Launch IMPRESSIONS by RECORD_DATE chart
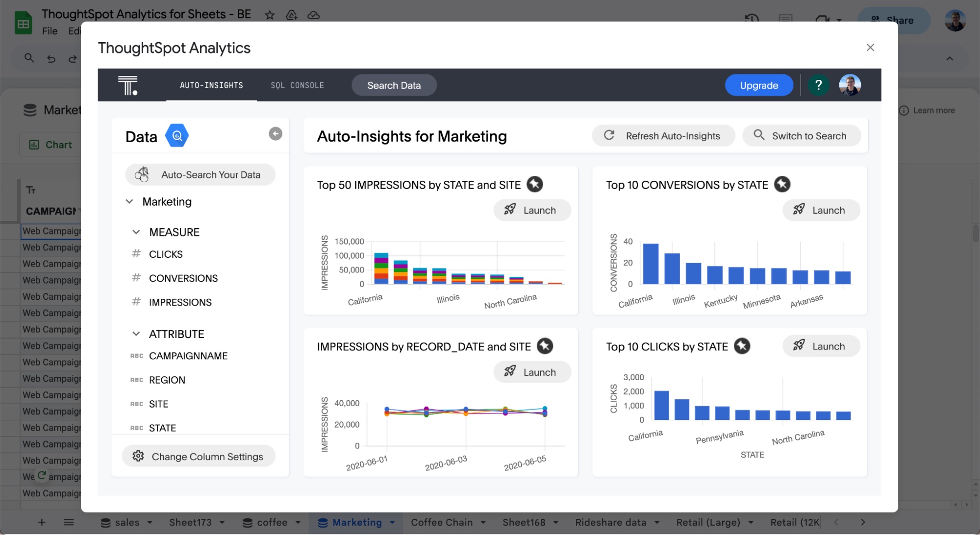The width and height of the screenshot is (980, 535). click(532, 372)
